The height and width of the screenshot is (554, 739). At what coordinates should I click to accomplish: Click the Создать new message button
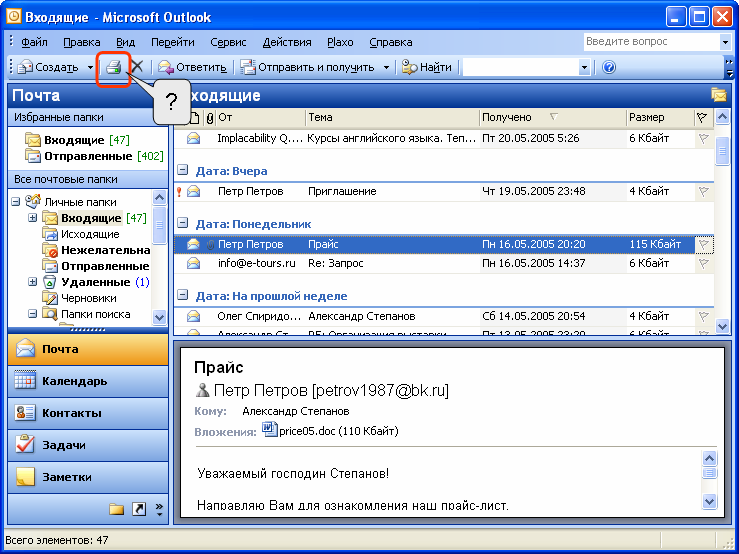[x=48, y=67]
